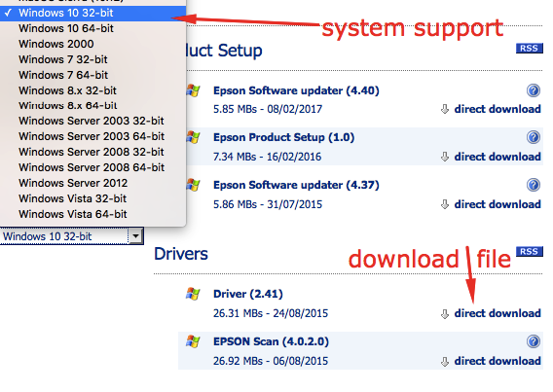The width and height of the screenshot is (553, 392).
Task: Click Windows logo beside Epson Software updater (4.40)
Action: point(193,90)
